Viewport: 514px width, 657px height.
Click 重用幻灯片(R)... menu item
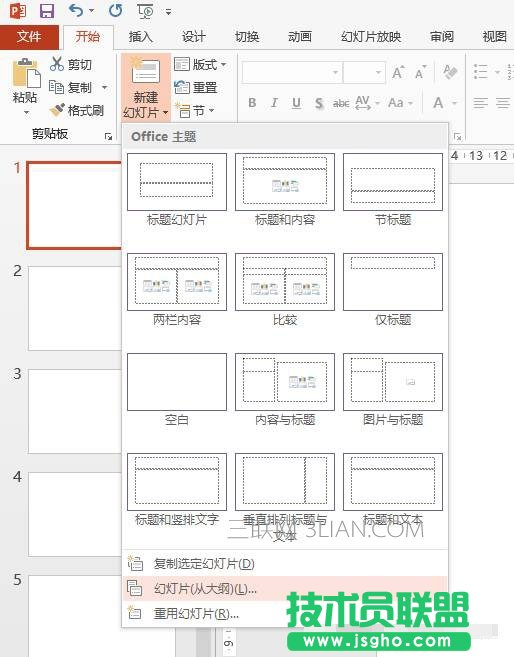tap(285, 613)
